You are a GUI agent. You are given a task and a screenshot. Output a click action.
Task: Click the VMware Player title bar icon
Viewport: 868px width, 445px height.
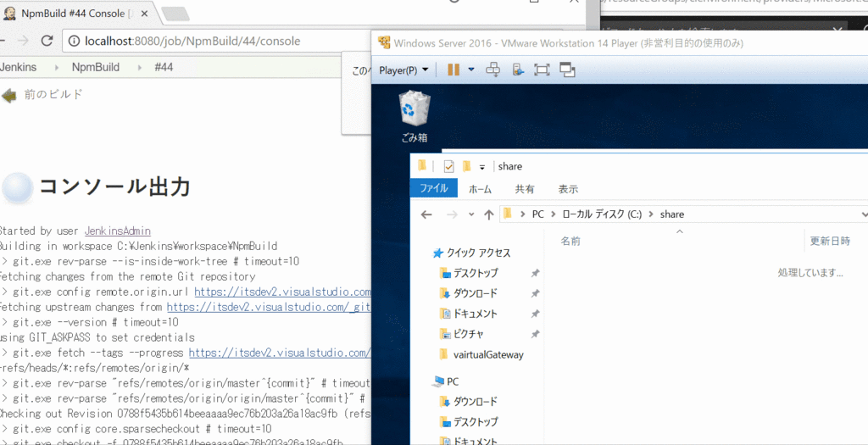383,42
